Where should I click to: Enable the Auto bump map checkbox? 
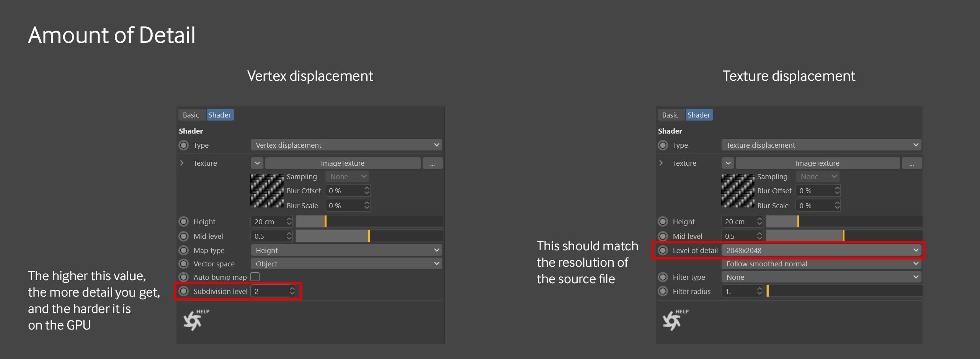255,277
